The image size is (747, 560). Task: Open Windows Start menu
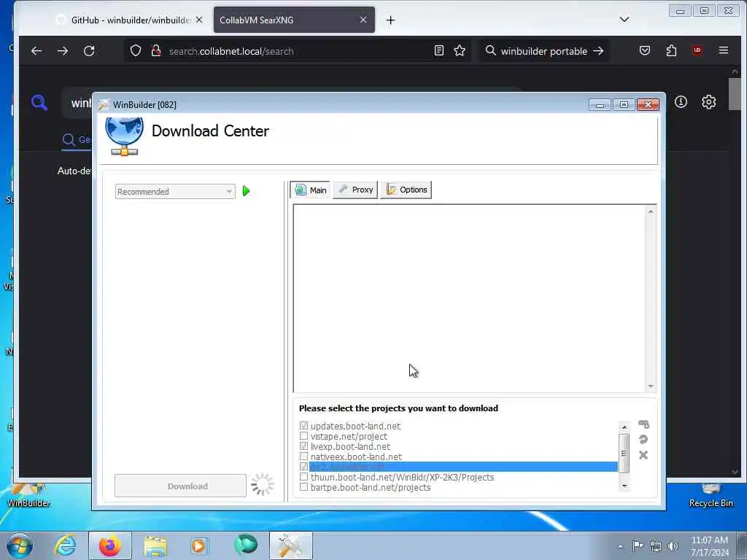coord(20,545)
